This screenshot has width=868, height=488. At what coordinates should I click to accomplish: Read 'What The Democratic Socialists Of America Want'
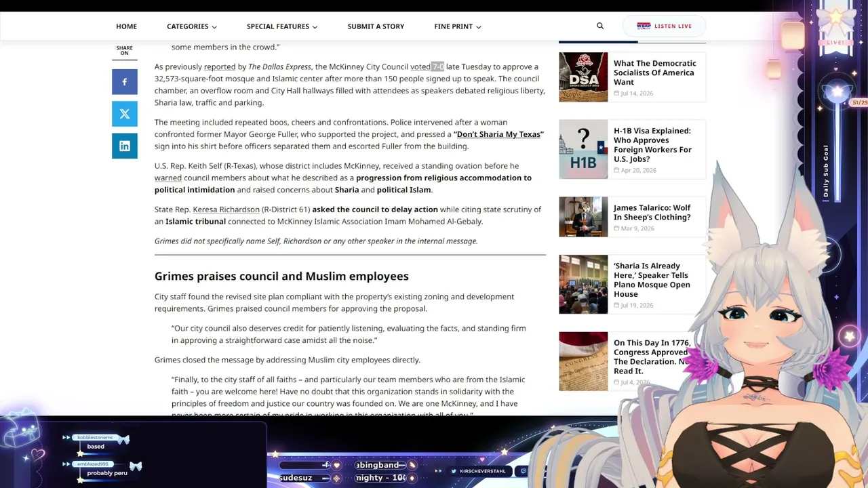coord(655,73)
